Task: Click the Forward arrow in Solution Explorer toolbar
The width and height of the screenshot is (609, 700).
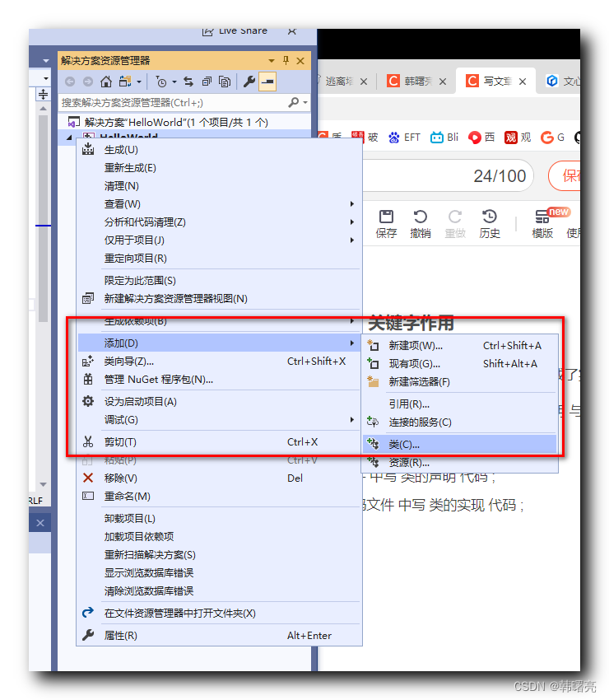Action: click(88, 82)
